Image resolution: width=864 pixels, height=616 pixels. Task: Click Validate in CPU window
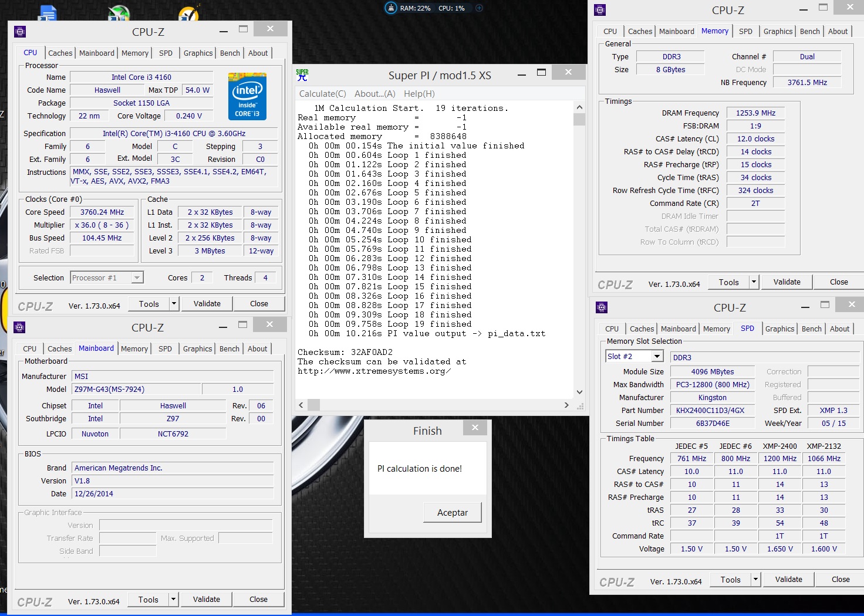coord(207,304)
